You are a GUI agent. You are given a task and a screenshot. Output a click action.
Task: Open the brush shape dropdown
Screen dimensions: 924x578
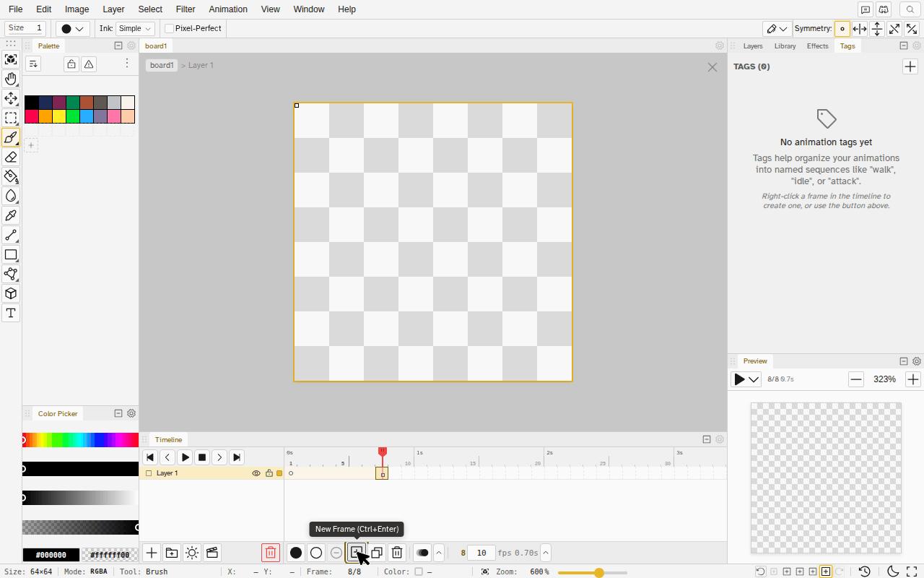[x=73, y=29]
